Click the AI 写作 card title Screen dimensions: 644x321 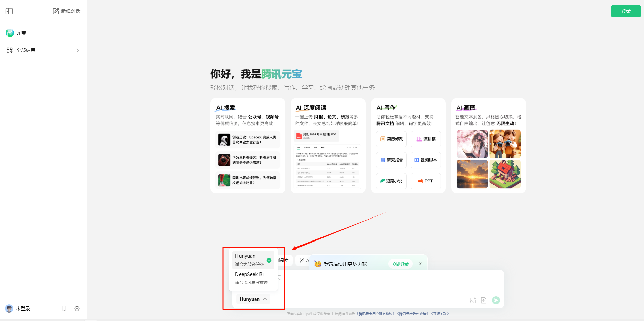click(x=386, y=108)
